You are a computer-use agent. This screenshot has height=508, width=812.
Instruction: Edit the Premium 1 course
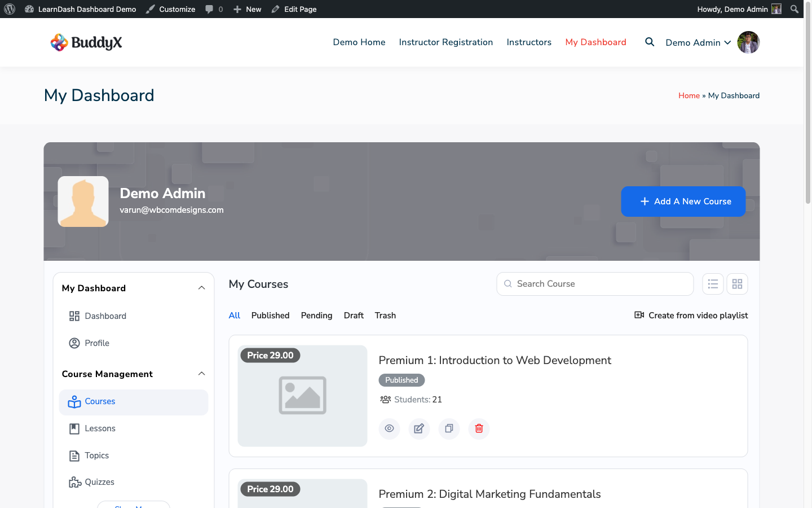click(x=419, y=428)
